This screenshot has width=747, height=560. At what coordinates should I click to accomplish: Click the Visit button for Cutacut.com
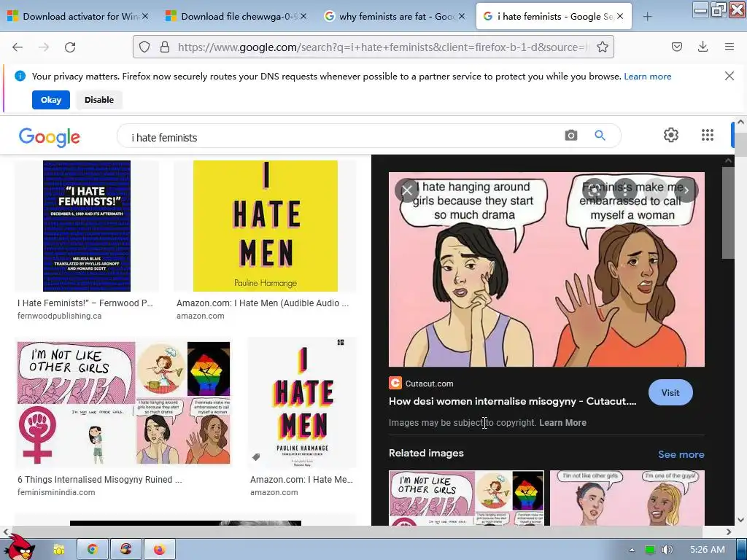pyautogui.click(x=670, y=393)
